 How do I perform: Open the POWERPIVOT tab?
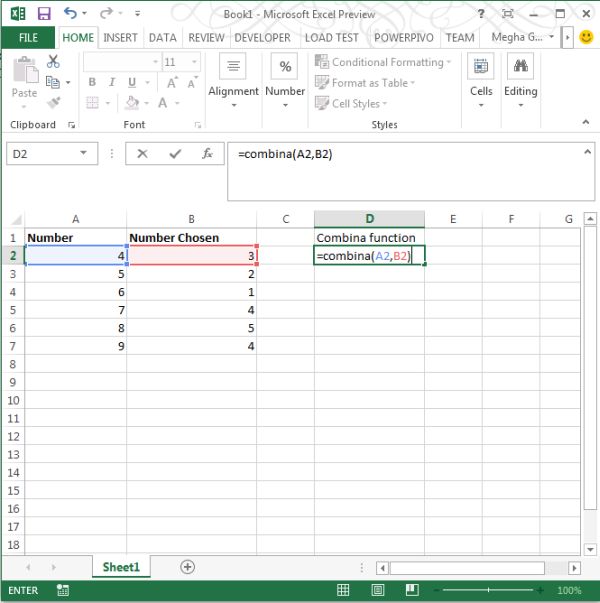click(x=403, y=37)
